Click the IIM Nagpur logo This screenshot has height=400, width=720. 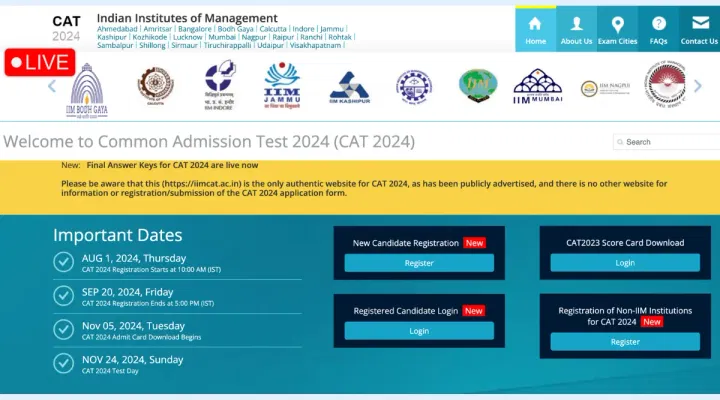click(x=603, y=88)
